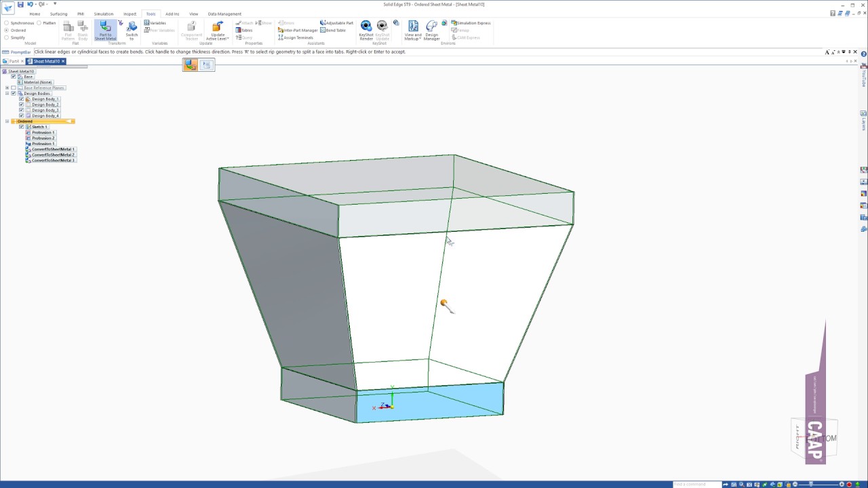Collapse the Design Bodies node
The height and width of the screenshot is (488, 868).
(x=7, y=94)
